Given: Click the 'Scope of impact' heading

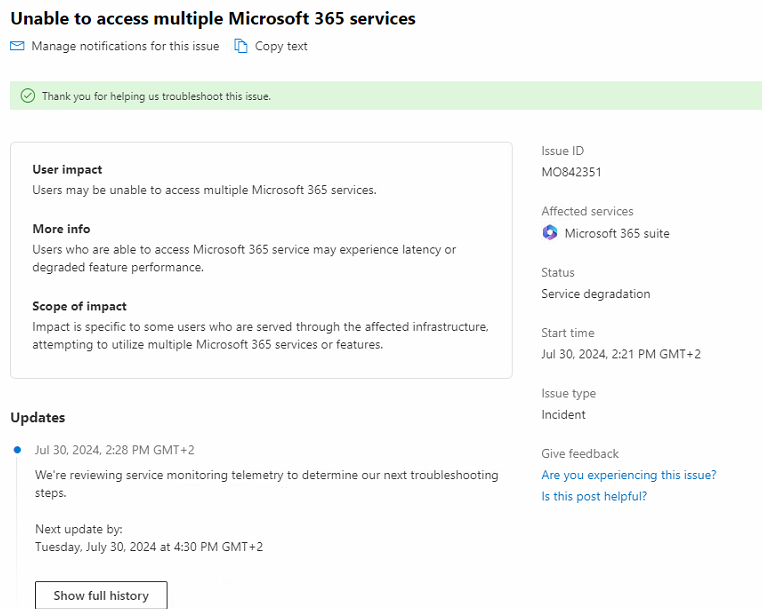Looking at the screenshot, I should point(79,306).
